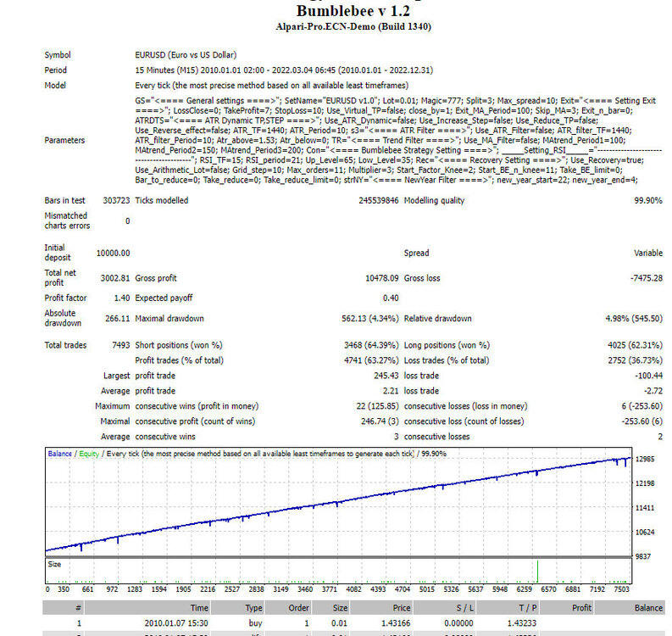Click the 'Parameters' row label
Viewport: 672px width, 636px height.
tap(64, 140)
